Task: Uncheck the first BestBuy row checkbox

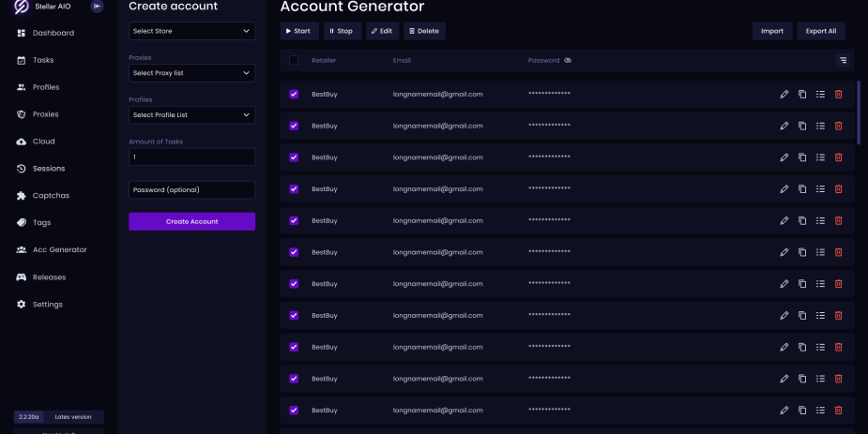Action: click(294, 94)
